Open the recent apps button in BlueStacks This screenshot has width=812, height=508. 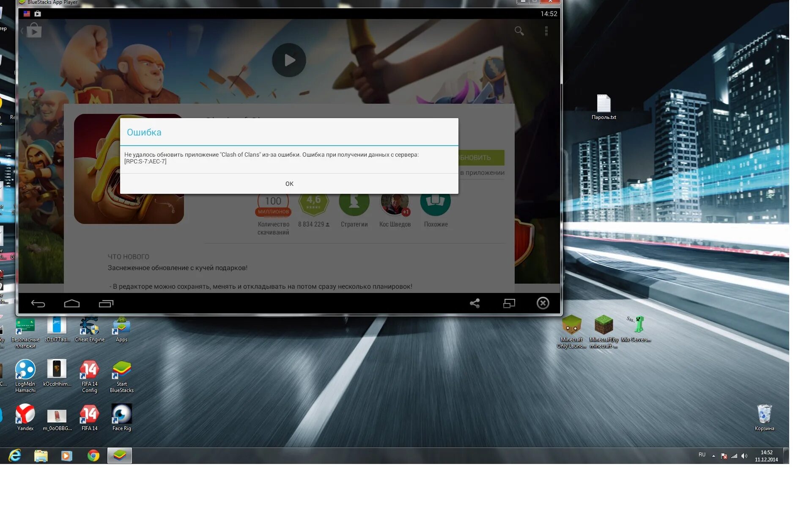click(x=106, y=304)
